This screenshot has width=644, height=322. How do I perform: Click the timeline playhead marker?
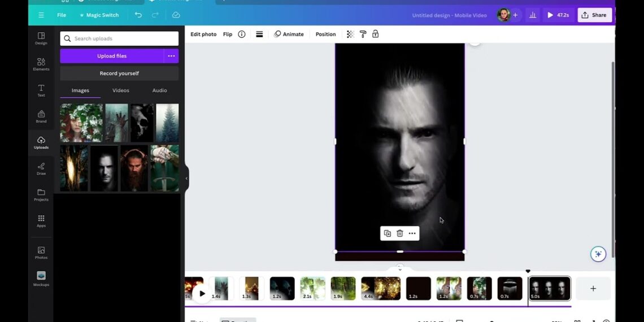528,272
